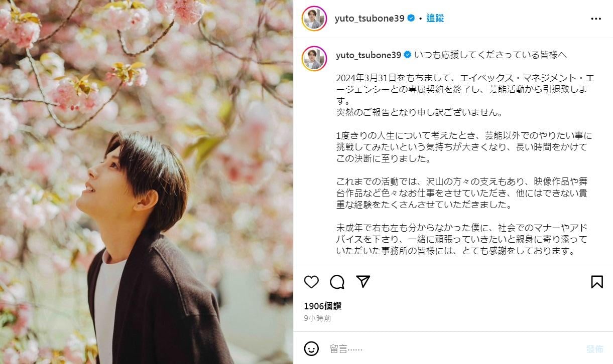
Task: Like the post with the heart icon
Action: coord(312,282)
